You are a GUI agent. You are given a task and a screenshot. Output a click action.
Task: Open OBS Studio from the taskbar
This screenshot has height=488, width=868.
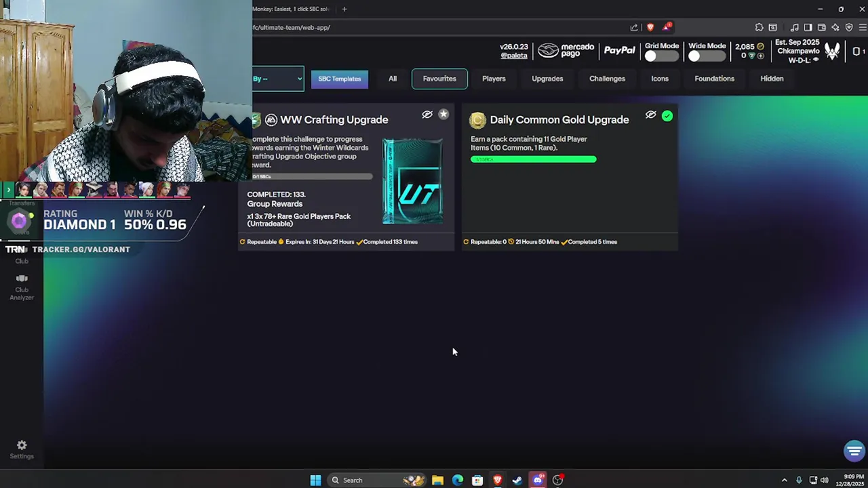[x=557, y=480]
